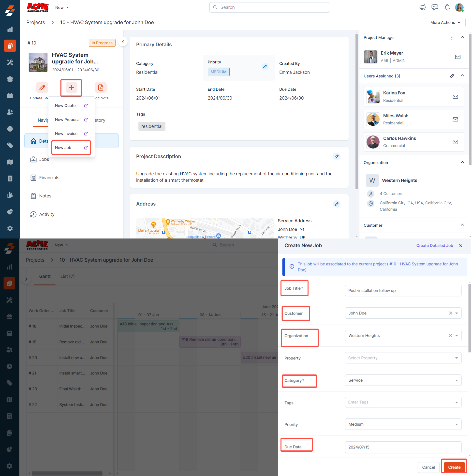Open the notifications bell

(x=447, y=7)
